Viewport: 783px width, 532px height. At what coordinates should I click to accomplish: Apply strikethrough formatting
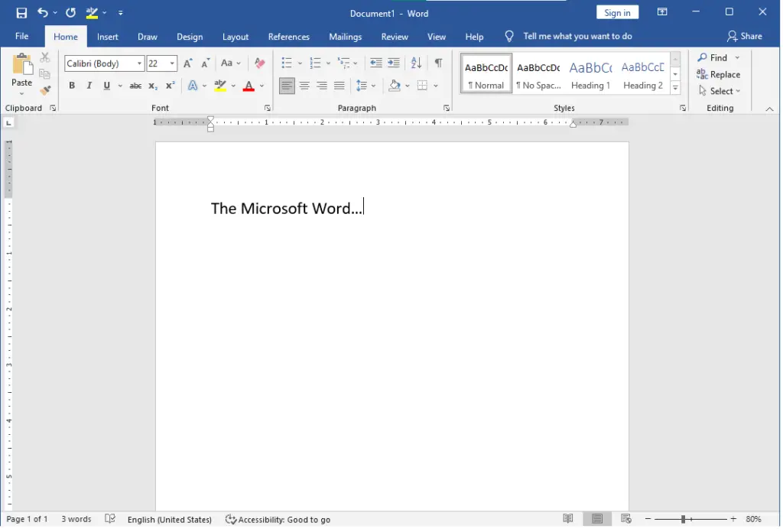(x=135, y=86)
